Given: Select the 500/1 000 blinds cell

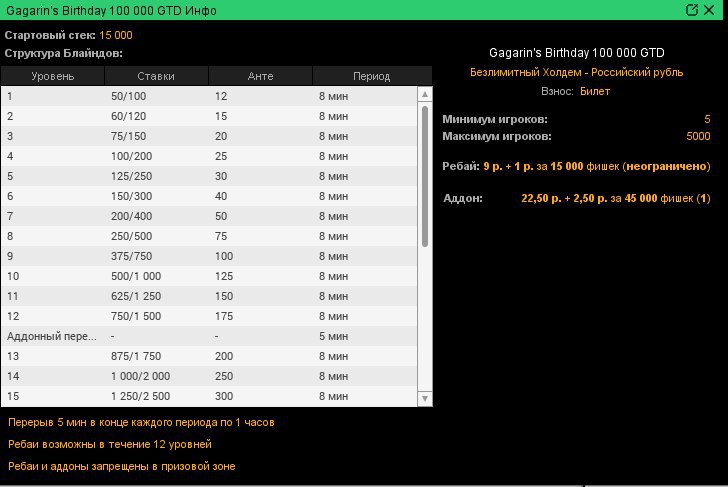Looking at the screenshot, I should [136, 276].
